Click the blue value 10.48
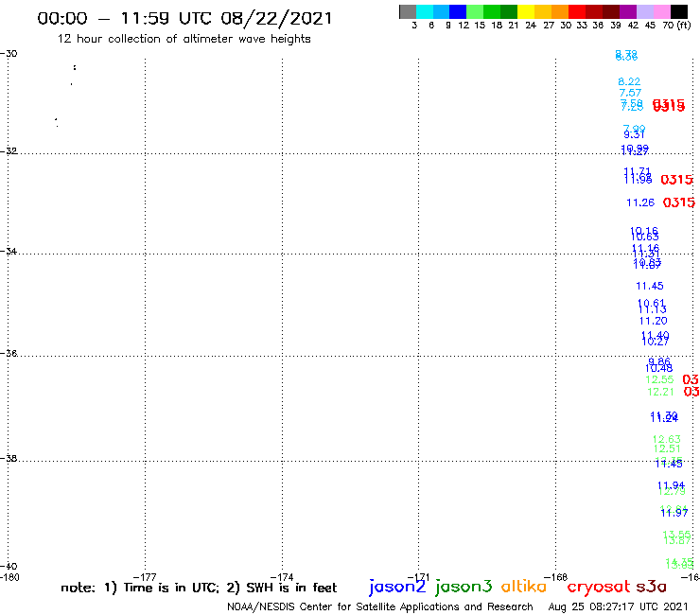The width and height of the screenshot is (700, 615). tap(659, 368)
